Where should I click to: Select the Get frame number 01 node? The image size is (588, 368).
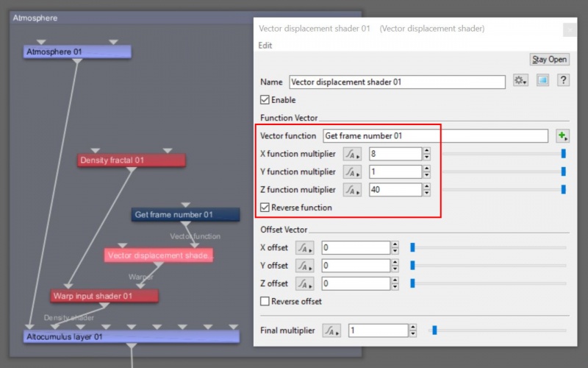click(x=185, y=215)
